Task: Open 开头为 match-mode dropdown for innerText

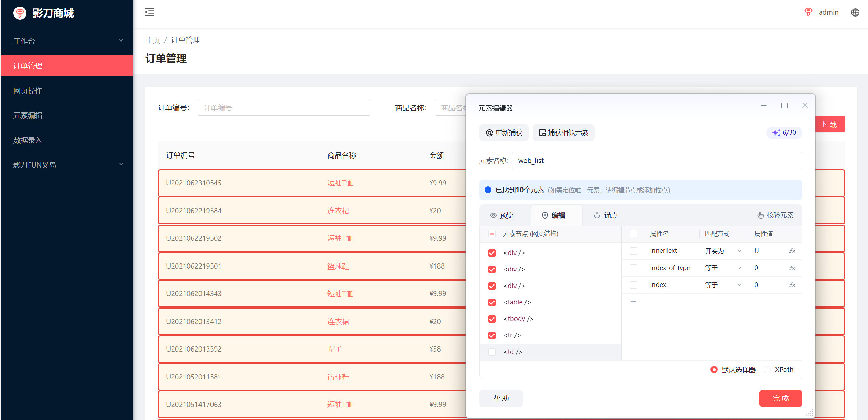Action: [723, 251]
